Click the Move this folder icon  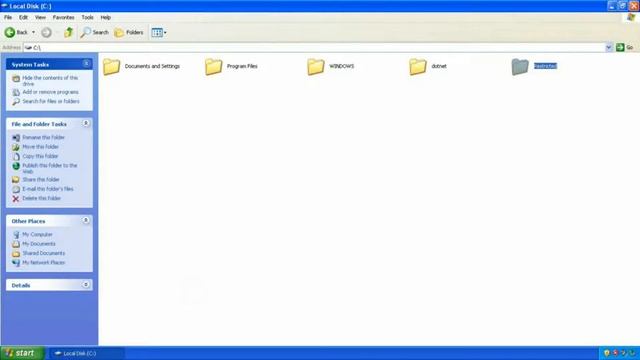click(x=16, y=147)
